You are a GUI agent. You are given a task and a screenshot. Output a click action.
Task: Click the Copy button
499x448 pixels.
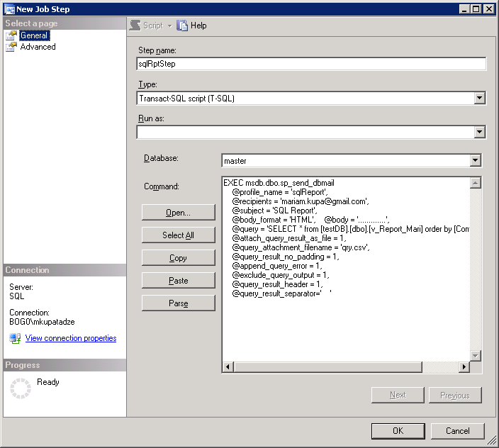(178, 258)
